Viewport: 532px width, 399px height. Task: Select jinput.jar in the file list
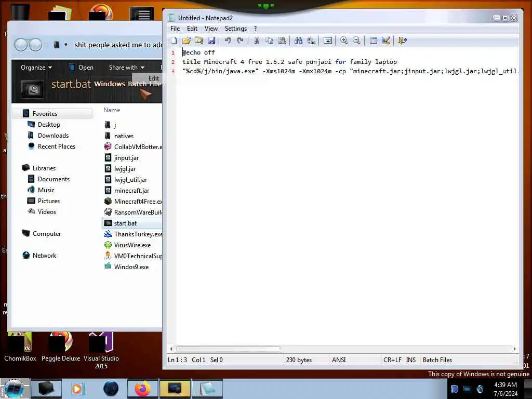(126, 158)
